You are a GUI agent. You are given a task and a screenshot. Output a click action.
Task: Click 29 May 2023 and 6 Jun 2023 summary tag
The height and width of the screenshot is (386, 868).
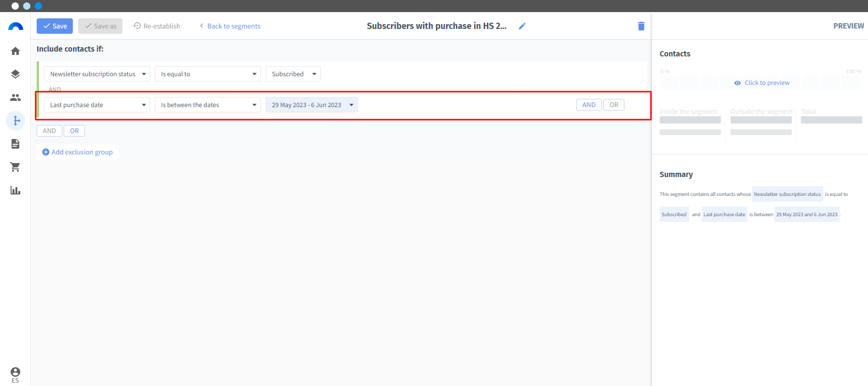(807, 214)
